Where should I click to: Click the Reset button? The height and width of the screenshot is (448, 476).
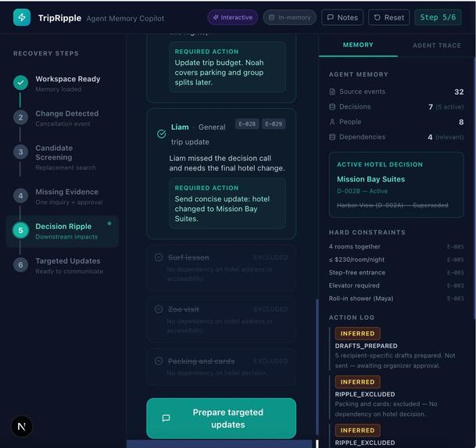click(389, 17)
